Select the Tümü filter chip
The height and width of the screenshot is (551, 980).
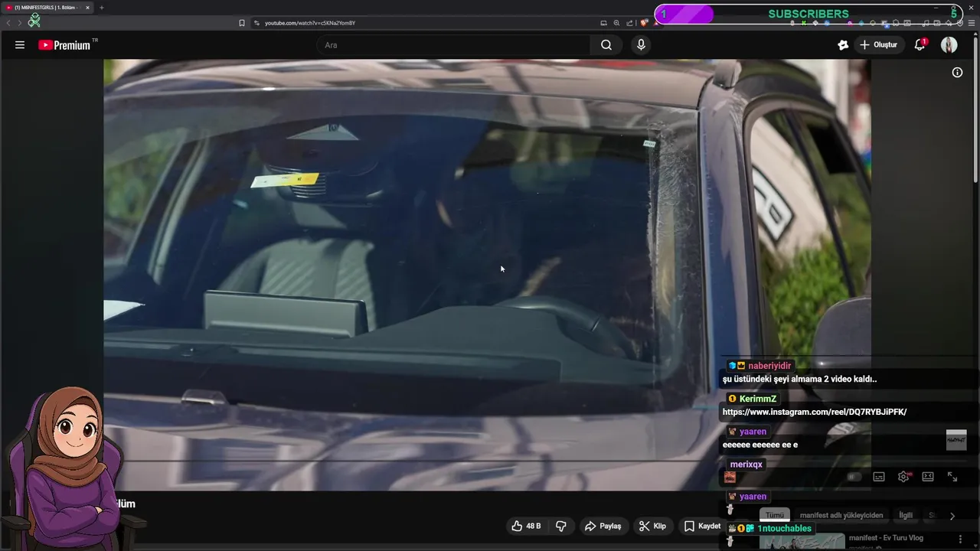tap(775, 515)
